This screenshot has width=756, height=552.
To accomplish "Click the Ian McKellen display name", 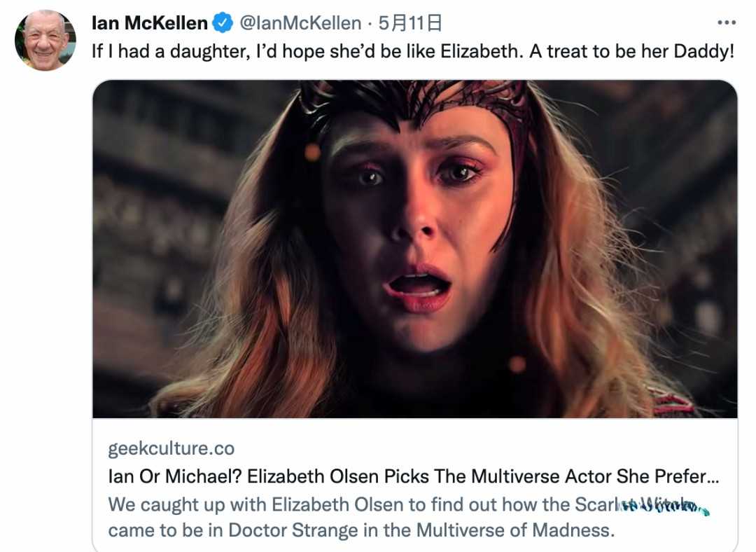I will point(150,22).
